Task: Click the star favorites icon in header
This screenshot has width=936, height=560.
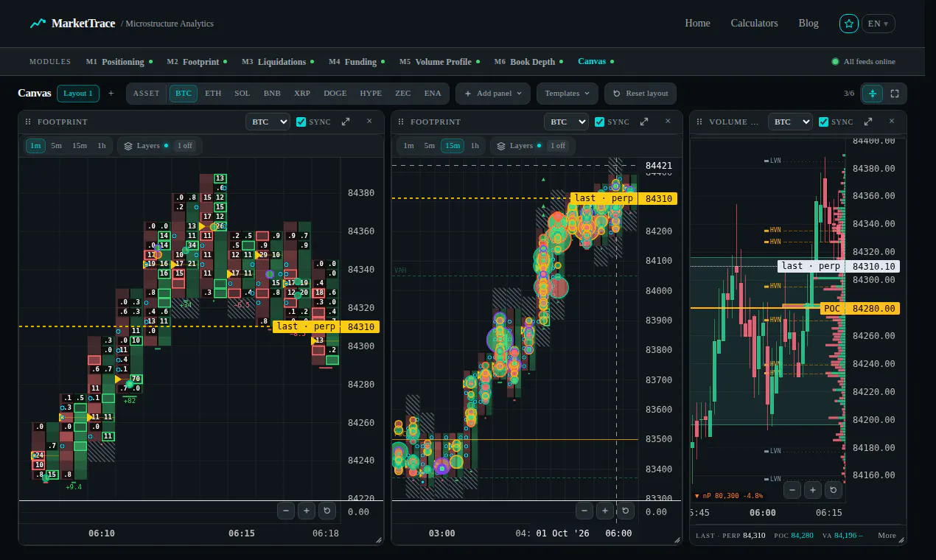Action: pyautogui.click(x=849, y=24)
